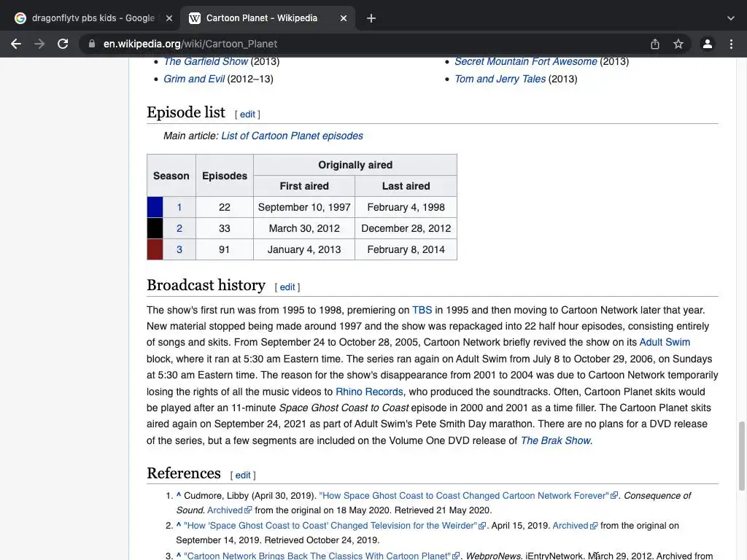Open the Grim and Evil link
The image size is (747, 560).
[x=194, y=79]
